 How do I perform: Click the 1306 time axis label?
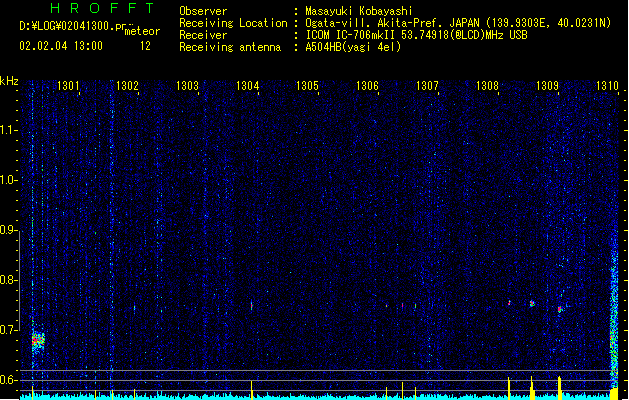[367, 85]
